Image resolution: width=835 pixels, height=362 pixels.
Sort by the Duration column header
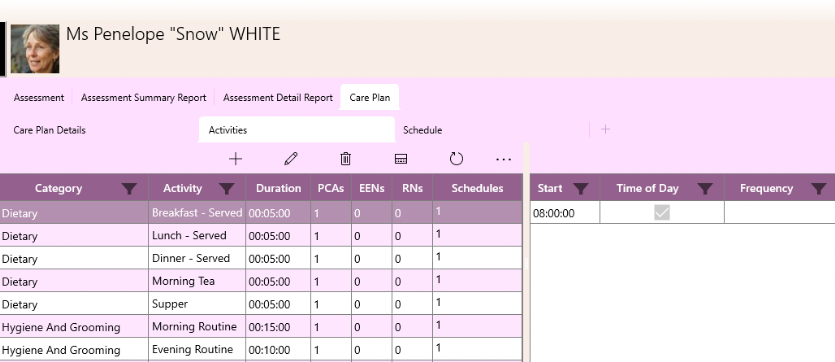click(278, 188)
